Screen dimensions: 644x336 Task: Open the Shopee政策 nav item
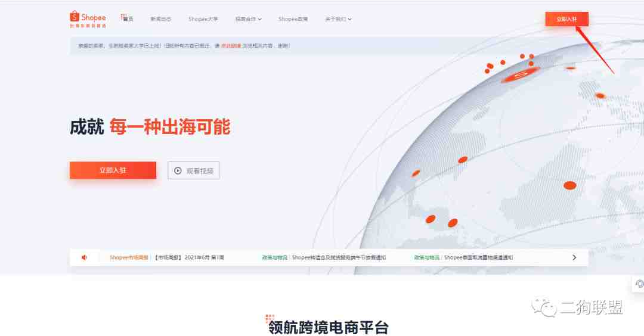click(293, 19)
